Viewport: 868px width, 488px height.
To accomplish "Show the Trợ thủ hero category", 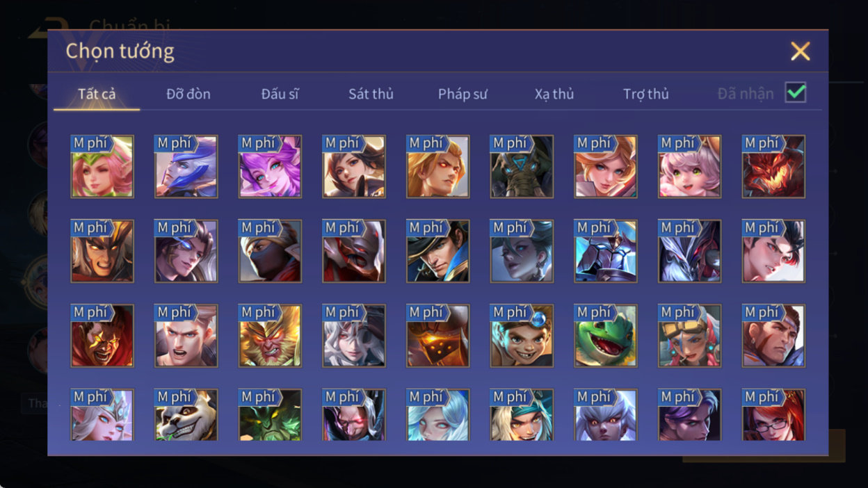I will [x=646, y=94].
